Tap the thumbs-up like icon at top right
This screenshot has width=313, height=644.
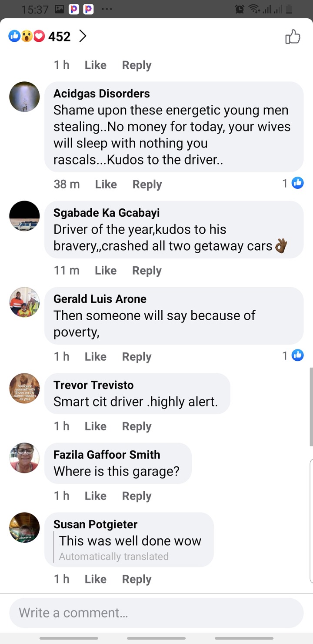click(x=293, y=37)
